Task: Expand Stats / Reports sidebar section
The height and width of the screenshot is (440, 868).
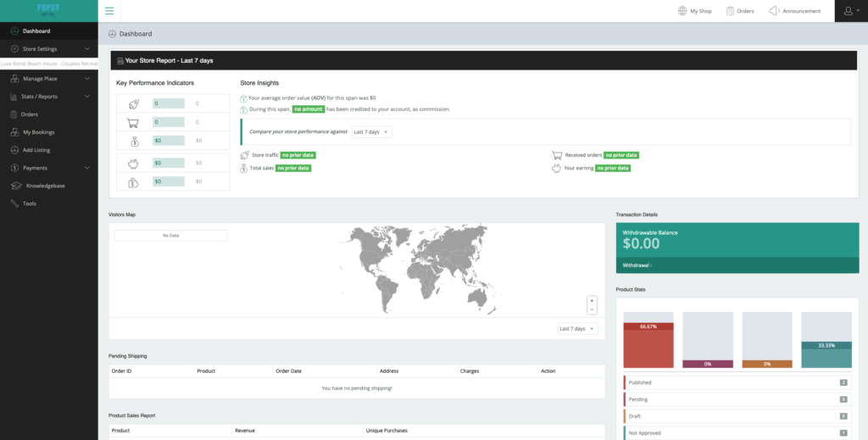Action: coord(87,97)
